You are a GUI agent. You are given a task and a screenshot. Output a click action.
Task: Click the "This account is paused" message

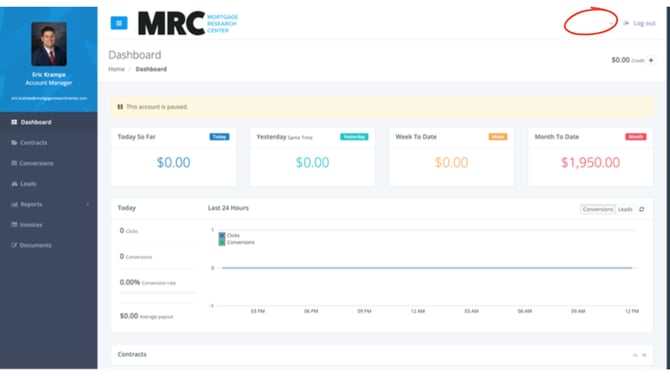(157, 107)
